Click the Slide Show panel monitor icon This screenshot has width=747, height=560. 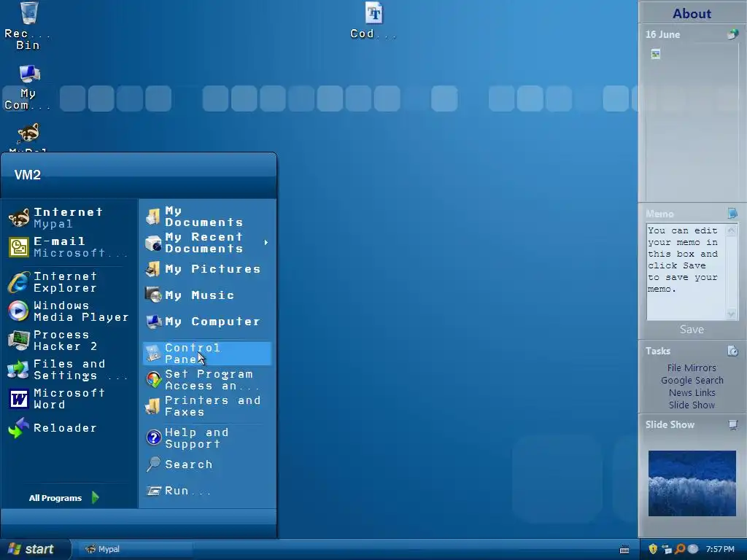coord(732,424)
